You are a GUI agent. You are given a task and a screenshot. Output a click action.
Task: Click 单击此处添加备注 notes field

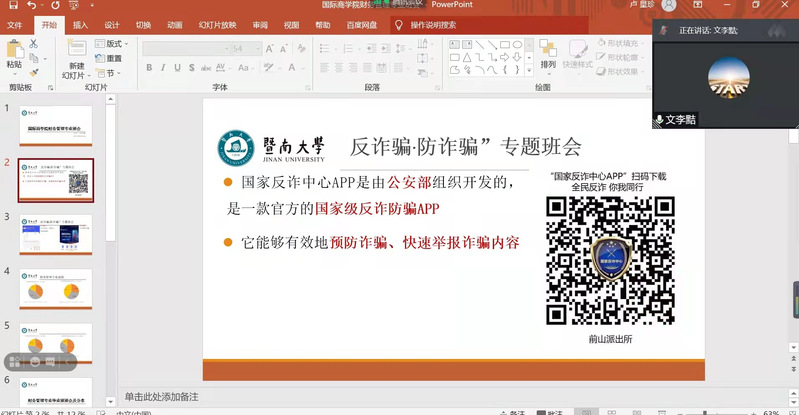tap(161, 397)
